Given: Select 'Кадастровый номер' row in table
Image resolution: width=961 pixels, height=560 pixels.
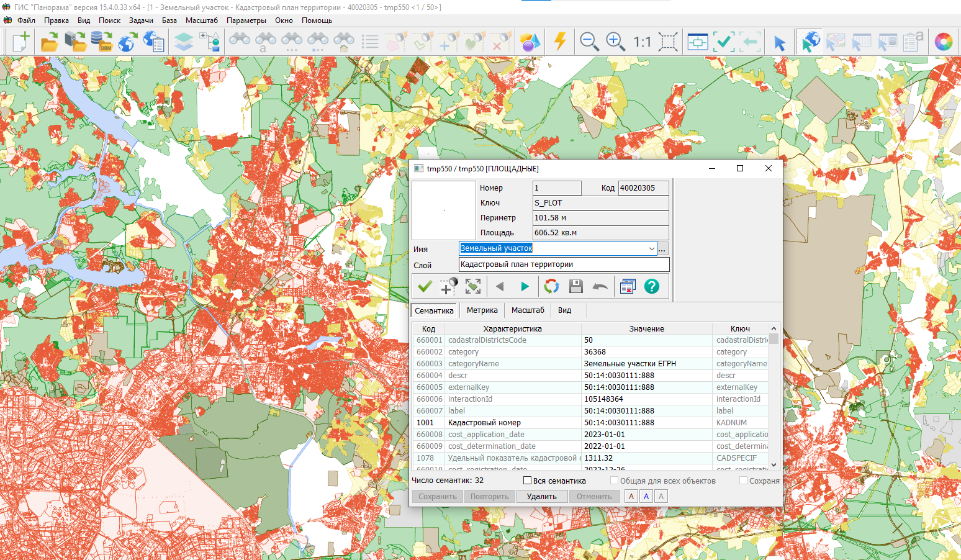Looking at the screenshot, I should 590,423.
